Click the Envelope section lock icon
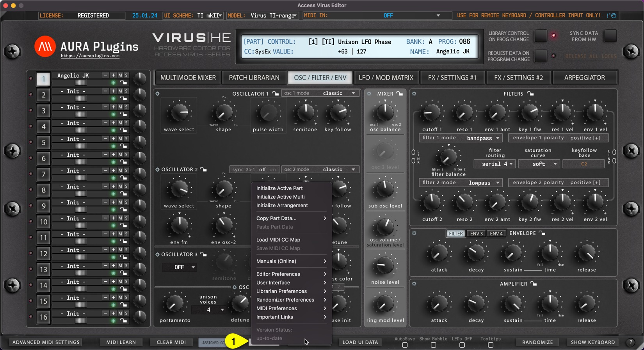The height and width of the screenshot is (350, 644). click(542, 233)
